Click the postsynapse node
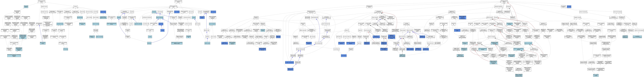The height and width of the screenshot is (77, 644). click(198, 24)
